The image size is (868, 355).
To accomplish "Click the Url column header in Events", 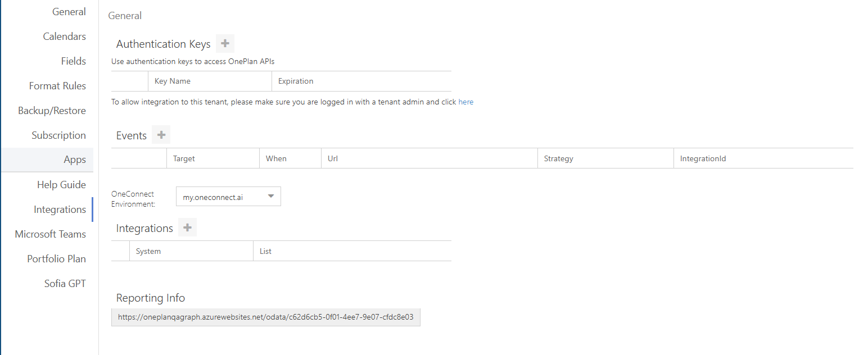I will coord(430,158).
